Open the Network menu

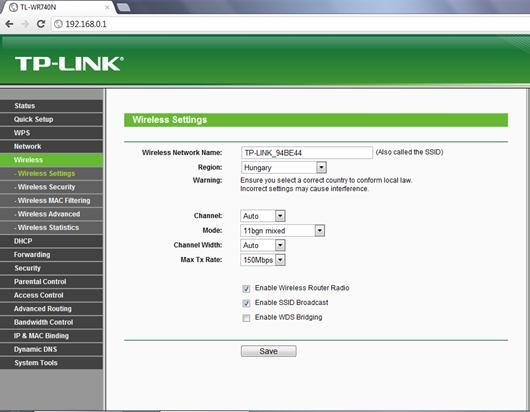[51, 146]
